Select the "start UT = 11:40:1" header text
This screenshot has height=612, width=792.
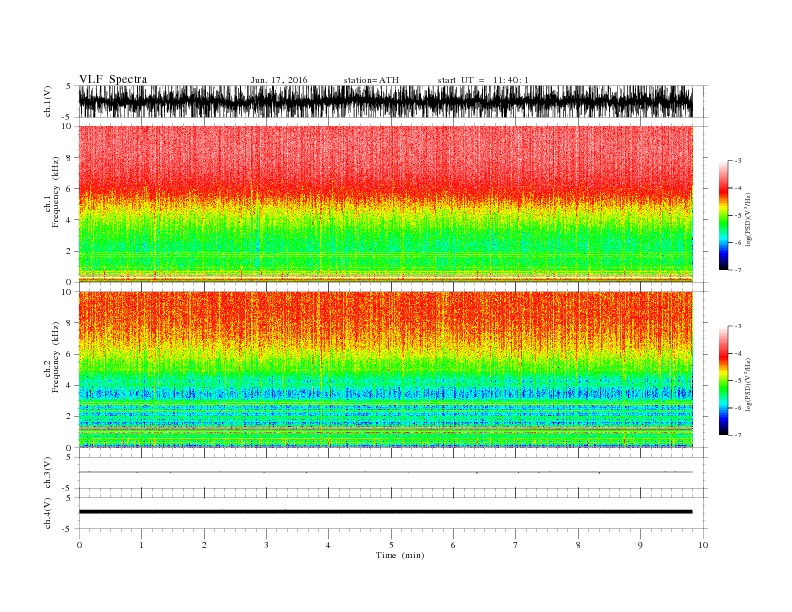(x=483, y=80)
